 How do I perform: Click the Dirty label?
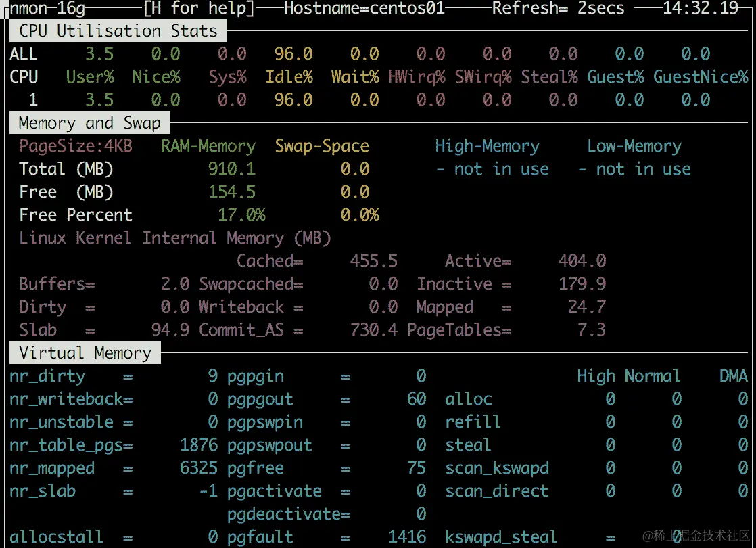(x=43, y=306)
